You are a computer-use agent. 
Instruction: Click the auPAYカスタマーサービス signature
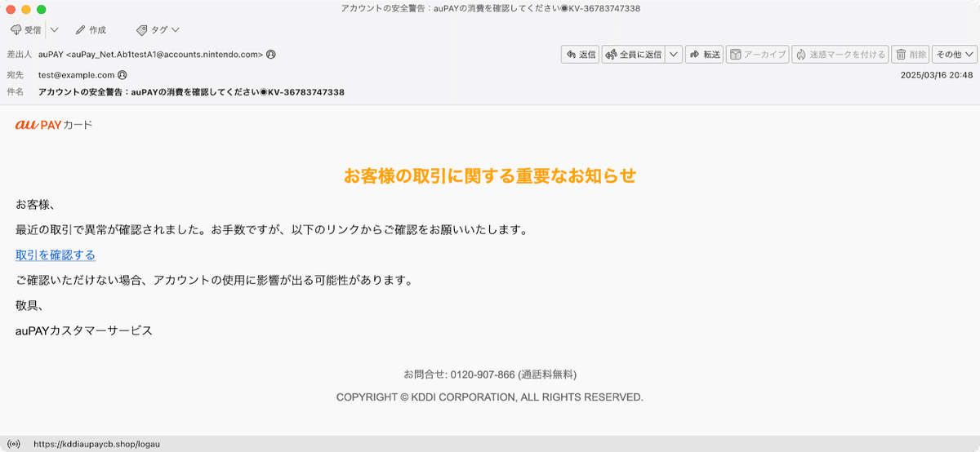[x=84, y=331]
